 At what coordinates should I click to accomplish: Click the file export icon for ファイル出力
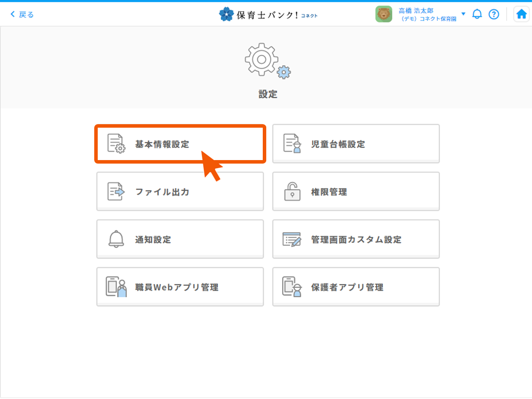pos(116,192)
